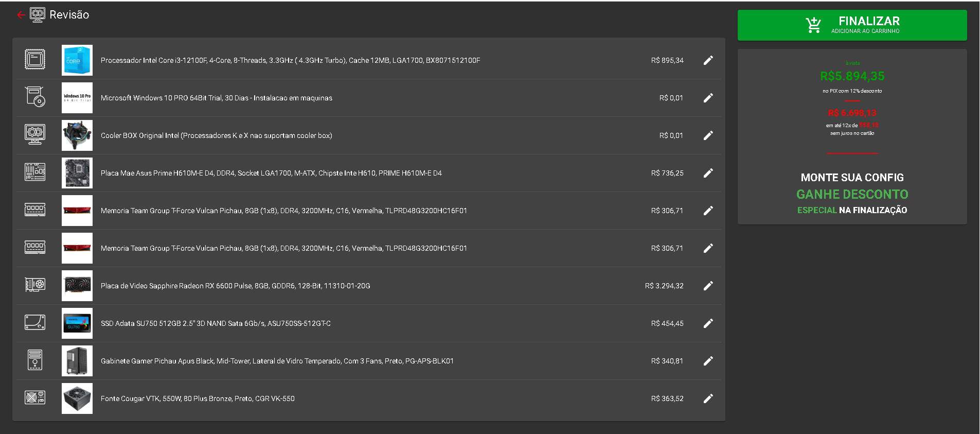Screen dimensions: 980x434
Task: Select SSD Adata SU750 512GB description
Action: pos(216,323)
